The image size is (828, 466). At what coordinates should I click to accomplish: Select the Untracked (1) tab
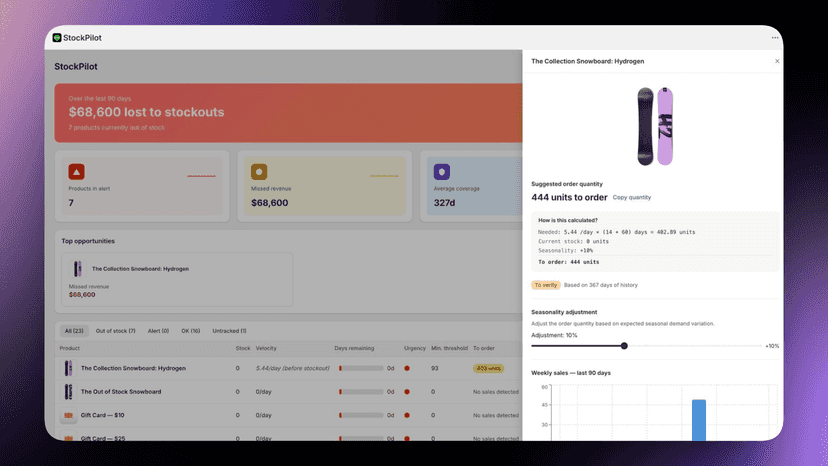pos(229,331)
